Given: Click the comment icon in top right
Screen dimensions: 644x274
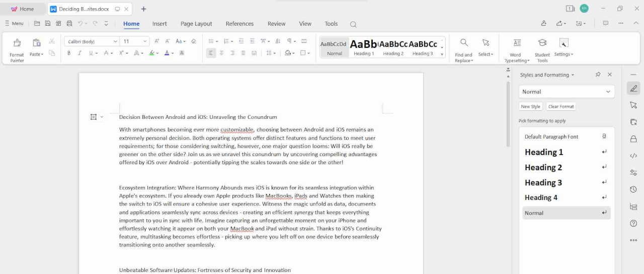Looking at the screenshot, I should tap(606, 23).
